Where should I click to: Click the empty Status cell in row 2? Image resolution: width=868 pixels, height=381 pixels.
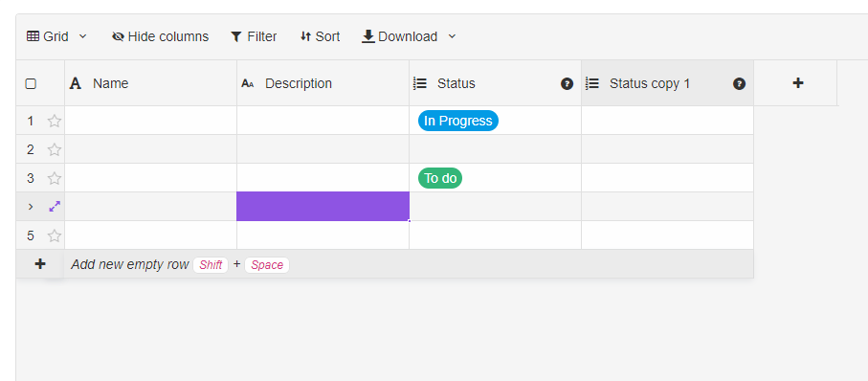coord(495,149)
